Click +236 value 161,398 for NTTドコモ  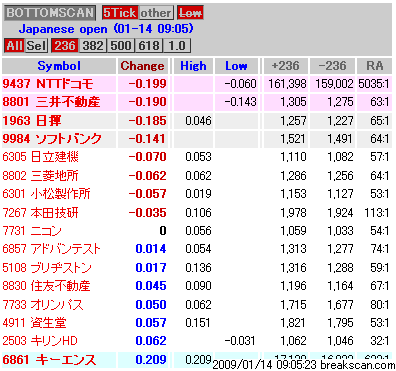(287, 84)
